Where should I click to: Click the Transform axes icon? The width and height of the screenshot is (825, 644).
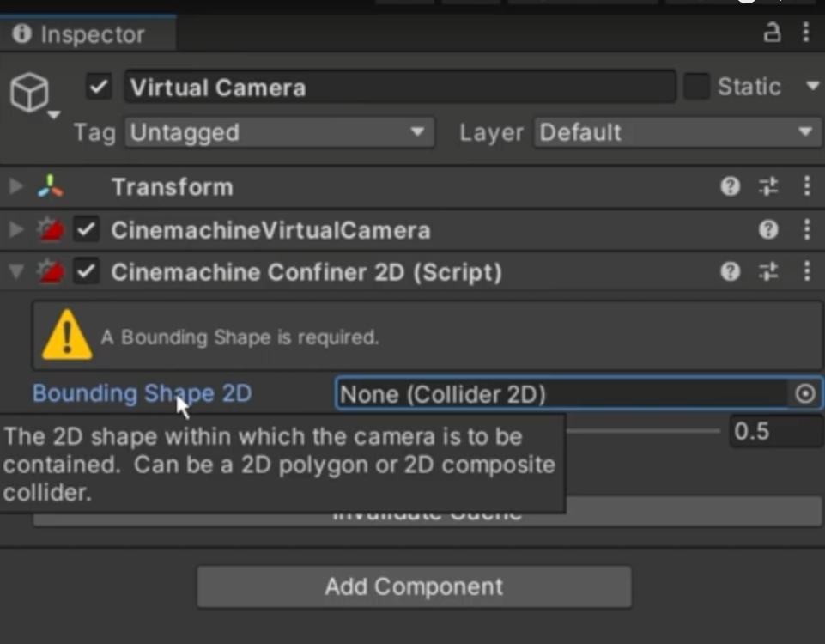coord(51,186)
